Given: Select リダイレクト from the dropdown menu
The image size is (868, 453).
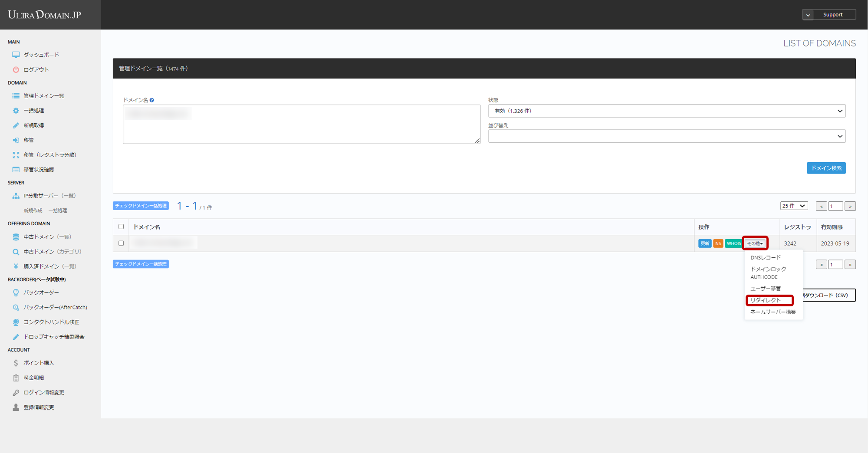Looking at the screenshot, I should pyautogui.click(x=769, y=300).
